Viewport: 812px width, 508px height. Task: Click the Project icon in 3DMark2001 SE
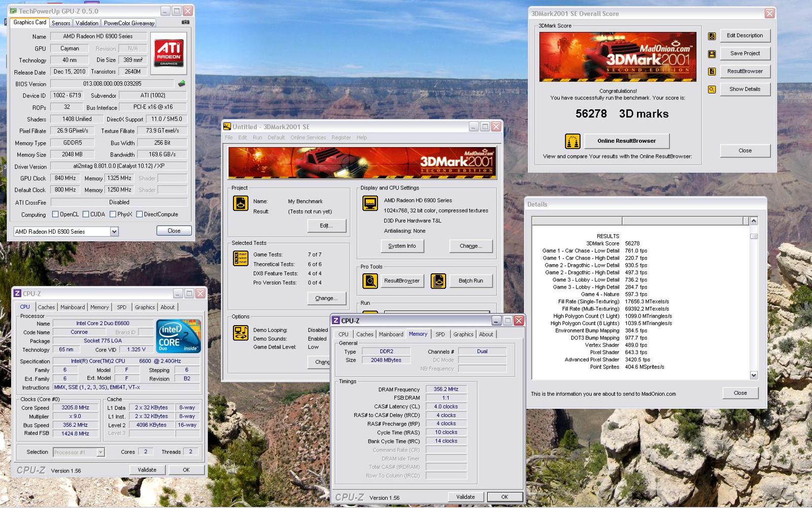[x=241, y=203]
